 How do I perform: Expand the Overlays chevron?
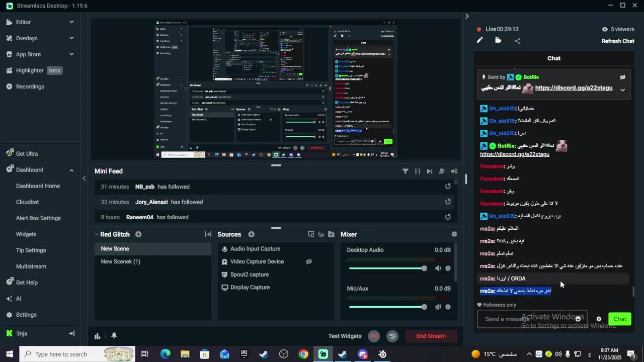click(71, 38)
